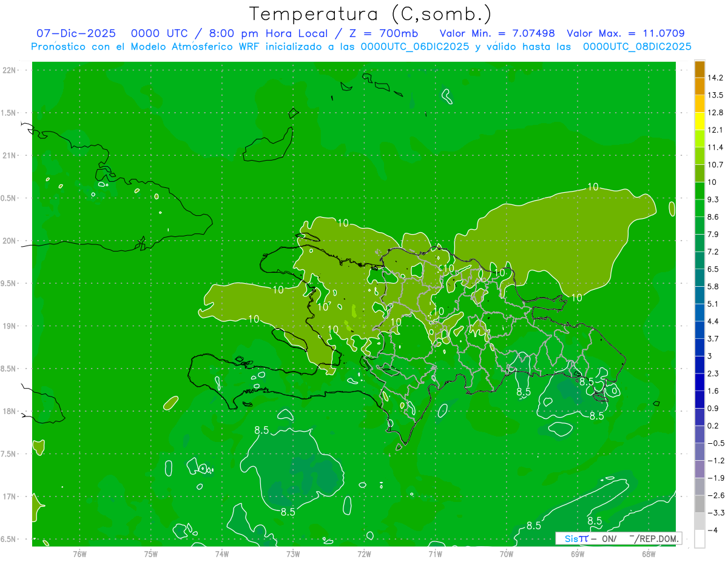Pick colorbar swatch between 14.2 and 13.5
Screen dimensions: 728x562
tap(699, 86)
